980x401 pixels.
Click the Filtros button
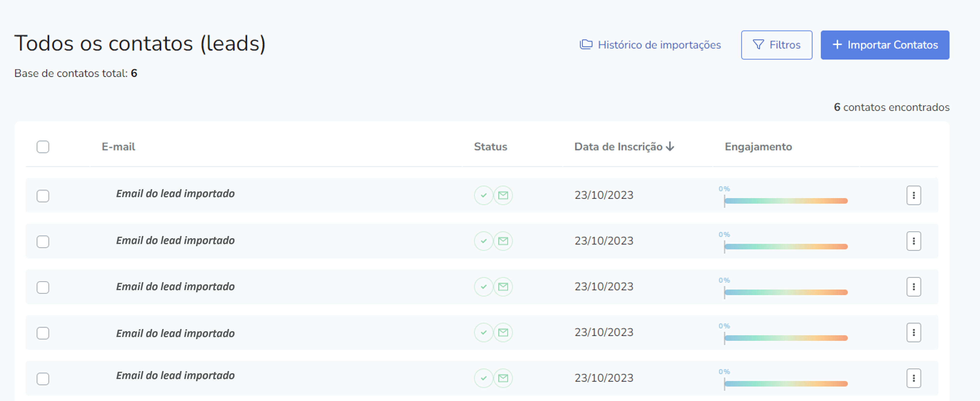[x=777, y=45]
